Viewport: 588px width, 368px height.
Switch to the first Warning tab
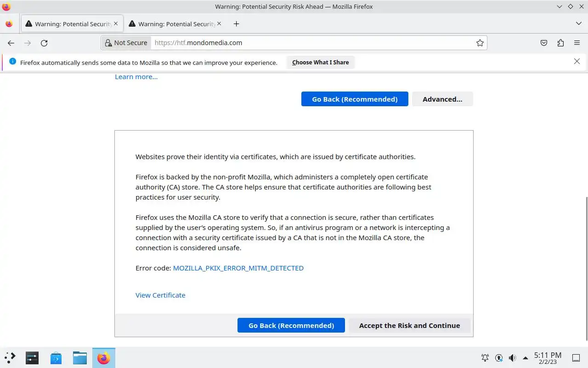tap(72, 24)
